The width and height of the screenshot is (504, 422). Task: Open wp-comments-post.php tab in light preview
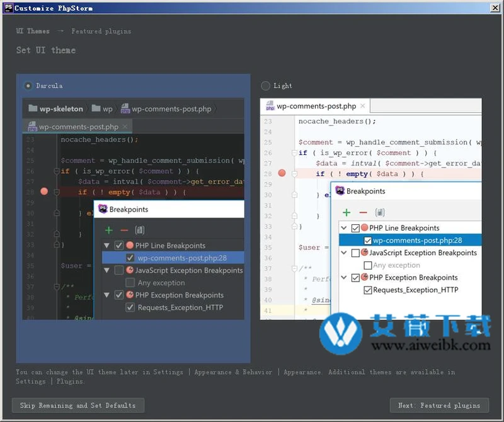(x=315, y=106)
